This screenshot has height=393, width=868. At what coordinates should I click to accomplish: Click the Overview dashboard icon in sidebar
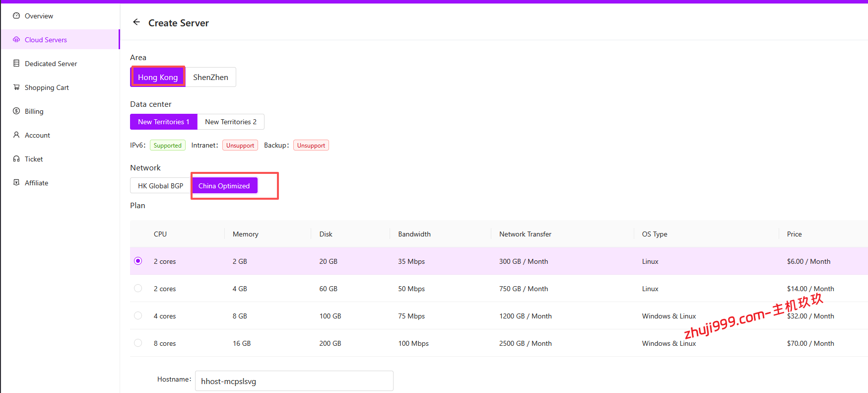pyautogui.click(x=16, y=16)
